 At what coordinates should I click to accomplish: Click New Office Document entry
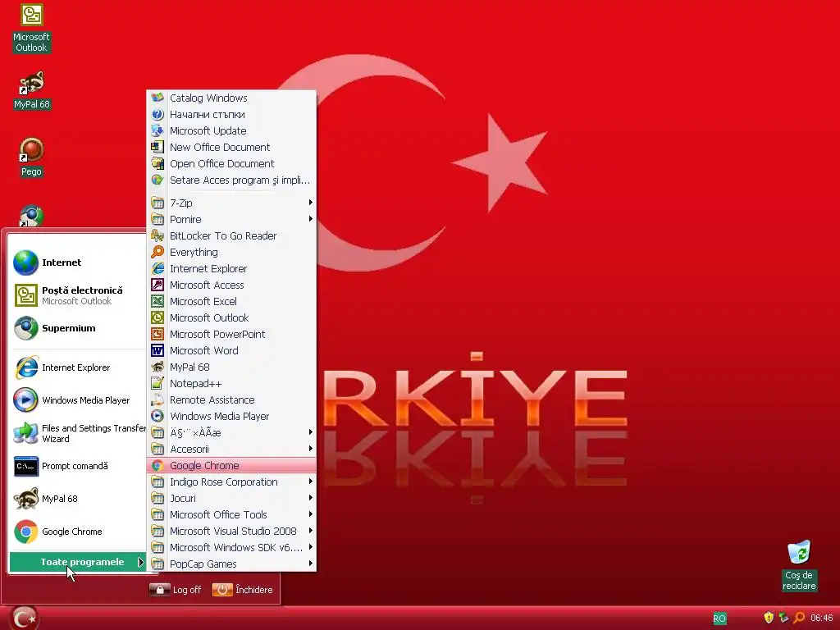(x=231, y=148)
